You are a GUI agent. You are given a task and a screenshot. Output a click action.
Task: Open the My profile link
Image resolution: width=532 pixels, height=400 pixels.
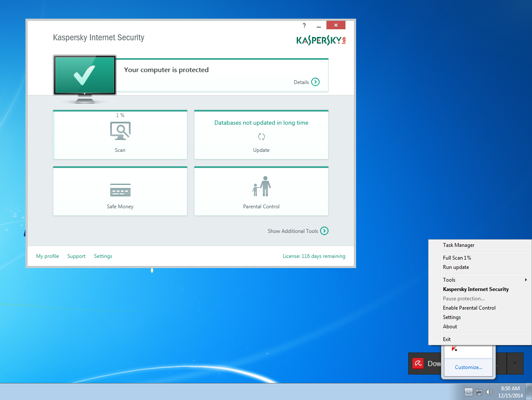[x=47, y=256]
